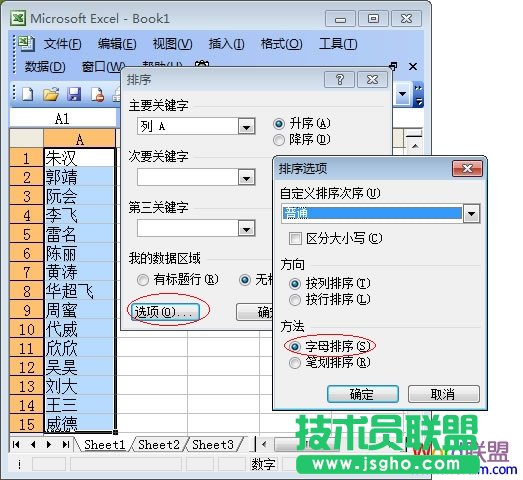
Task: Click cell containing 欣欣
Action: coord(80,348)
